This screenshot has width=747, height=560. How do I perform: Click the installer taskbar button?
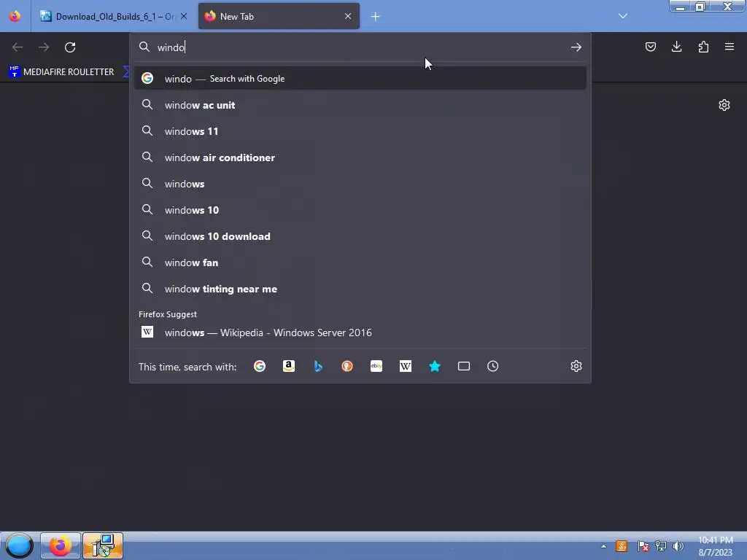tap(103, 545)
